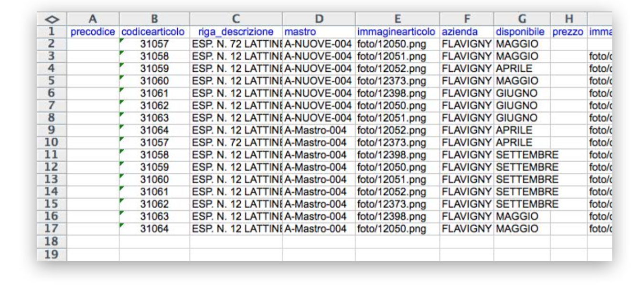Click the 'prezzo' header cell
The width and height of the screenshot is (644, 289).
[569, 32]
